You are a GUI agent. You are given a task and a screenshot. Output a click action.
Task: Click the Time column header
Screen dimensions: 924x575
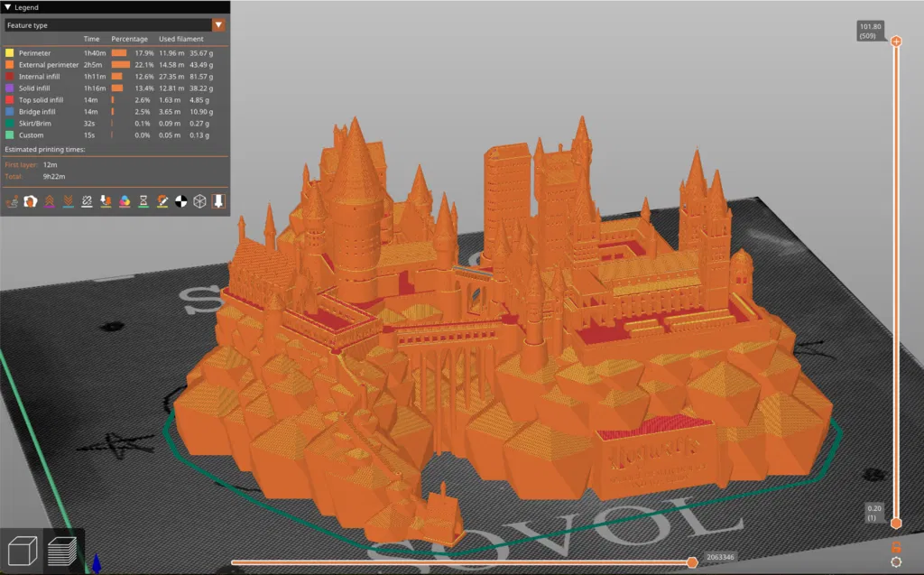[x=91, y=39]
